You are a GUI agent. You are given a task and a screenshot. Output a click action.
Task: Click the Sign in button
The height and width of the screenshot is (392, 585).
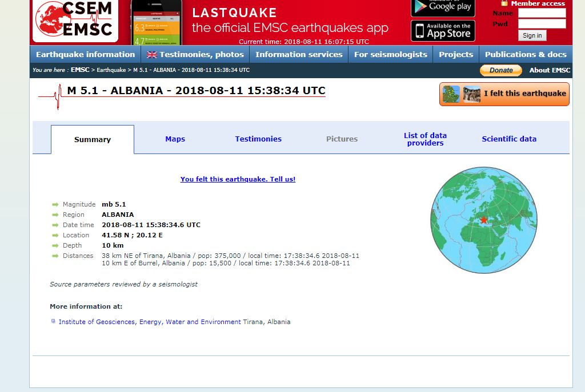[x=532, y=35]
